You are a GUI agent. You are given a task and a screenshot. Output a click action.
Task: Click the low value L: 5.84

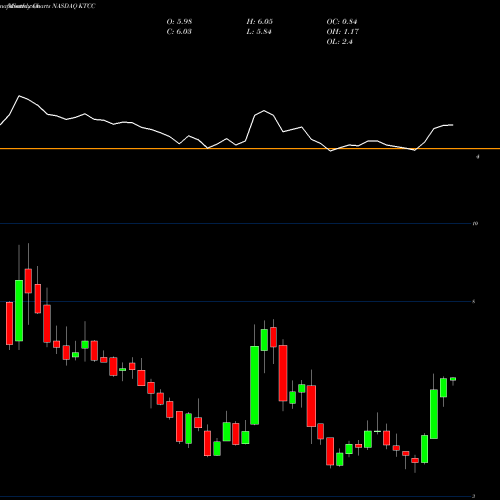(259, 32)
